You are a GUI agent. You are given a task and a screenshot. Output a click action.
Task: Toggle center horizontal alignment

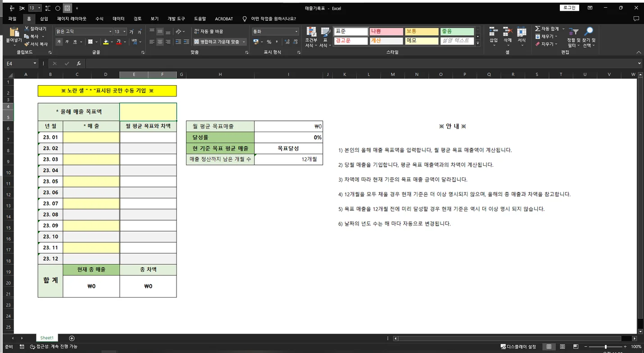(x=160, y=42)
